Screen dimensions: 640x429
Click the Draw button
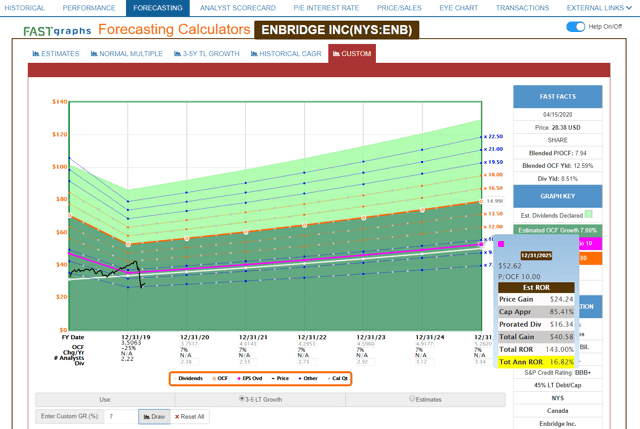coord(153,416)
